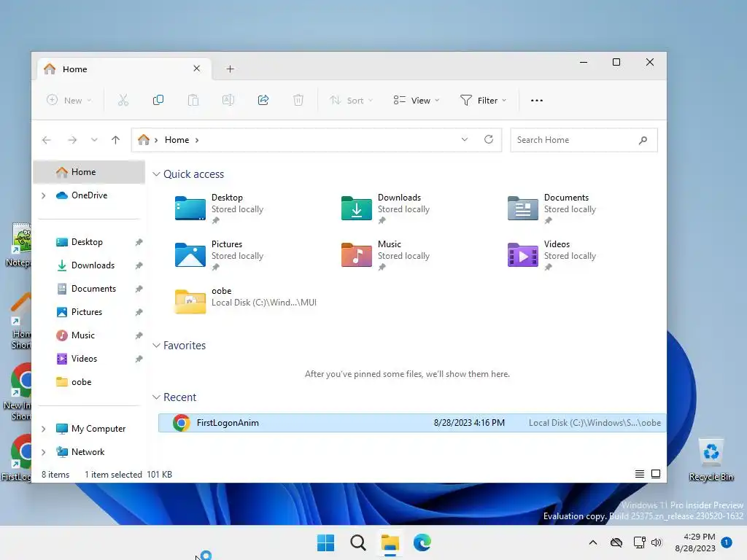Select oobe in navigation pane
This screenshot has height=560, width=747.
click(89, 382)
